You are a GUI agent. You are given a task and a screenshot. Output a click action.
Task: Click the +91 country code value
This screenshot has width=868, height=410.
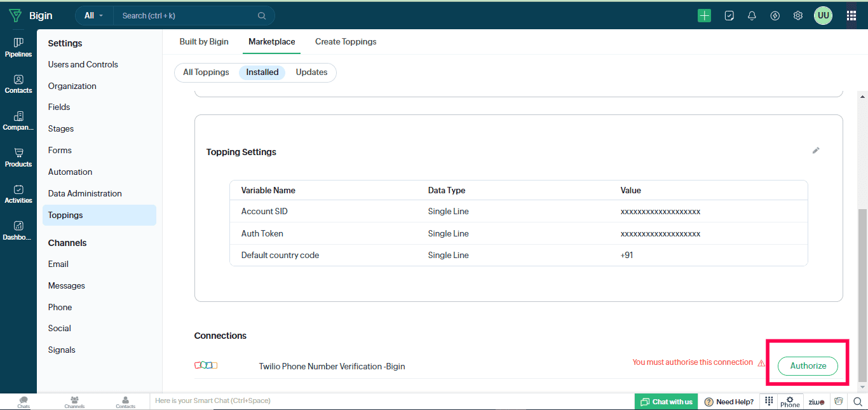627,255
